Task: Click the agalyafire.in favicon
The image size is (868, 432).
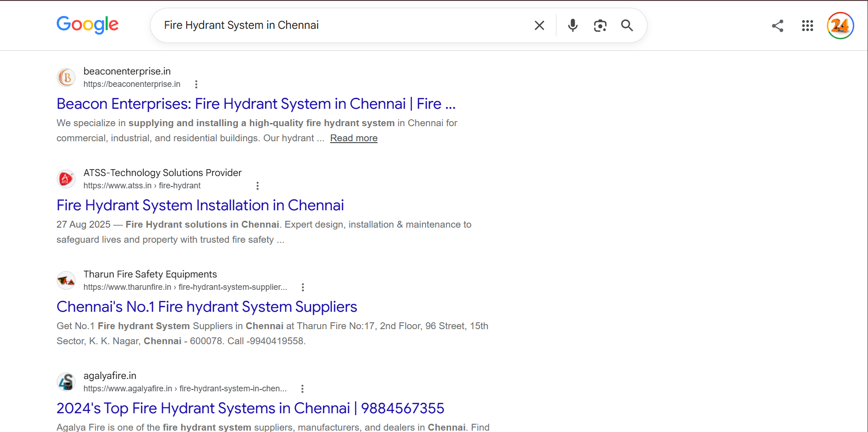Action: 66,382
